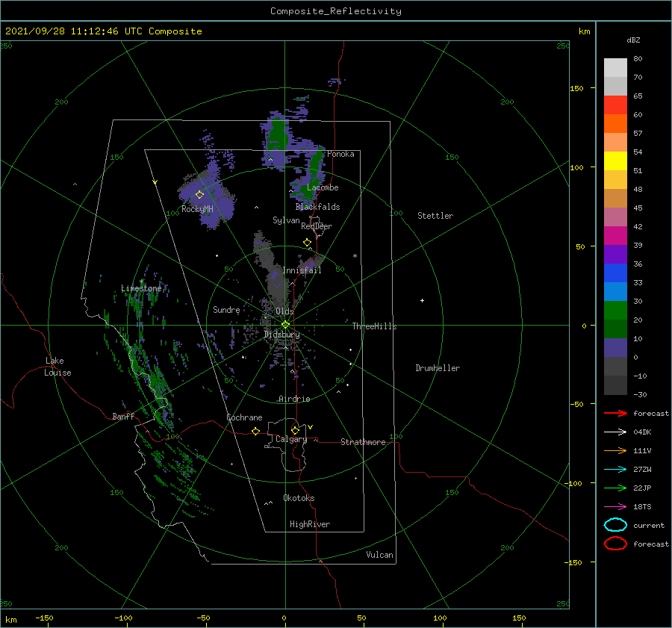Click the Calgary city label

(x=291, y=439)
